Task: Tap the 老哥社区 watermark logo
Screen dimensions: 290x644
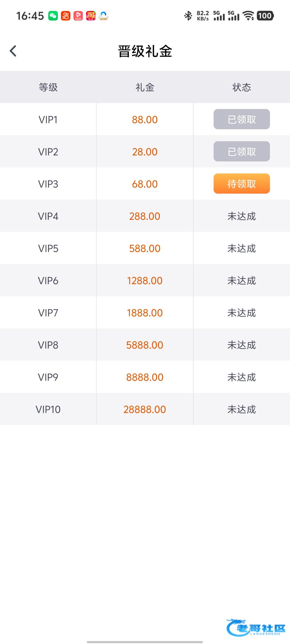Action: pos(256,627)
